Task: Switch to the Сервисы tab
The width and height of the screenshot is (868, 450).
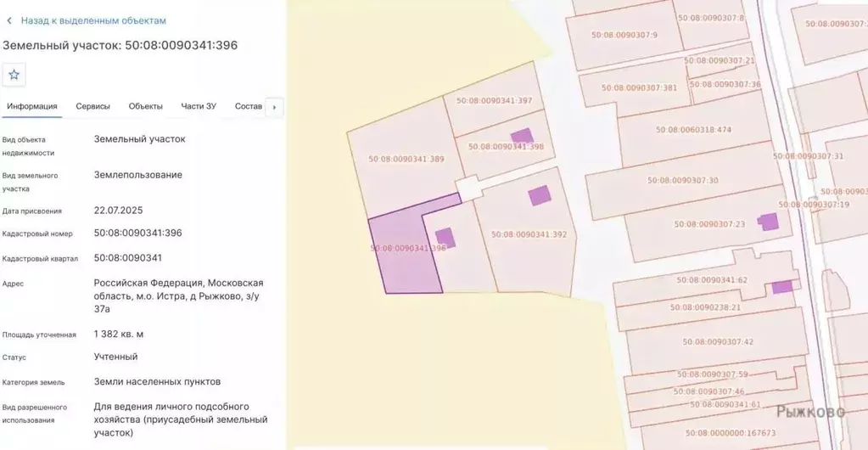Action: [x=93, y=106]
